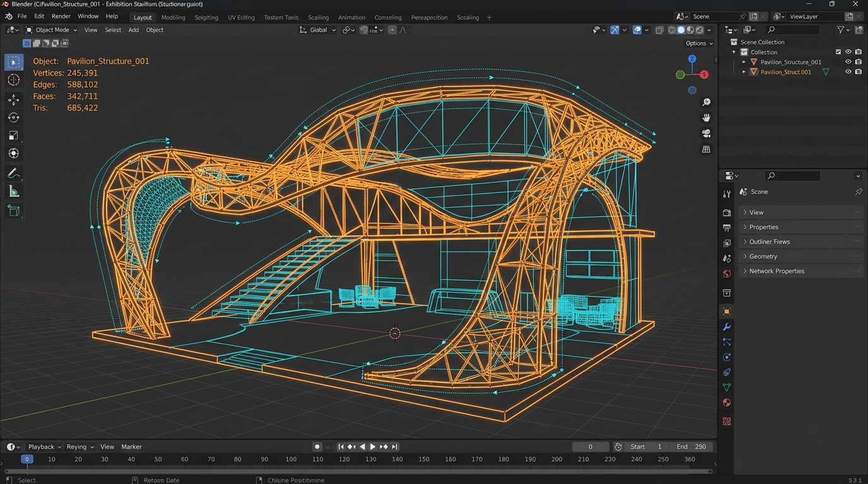Open the Render menu
The image size is (868, 484).
point(61,16)
